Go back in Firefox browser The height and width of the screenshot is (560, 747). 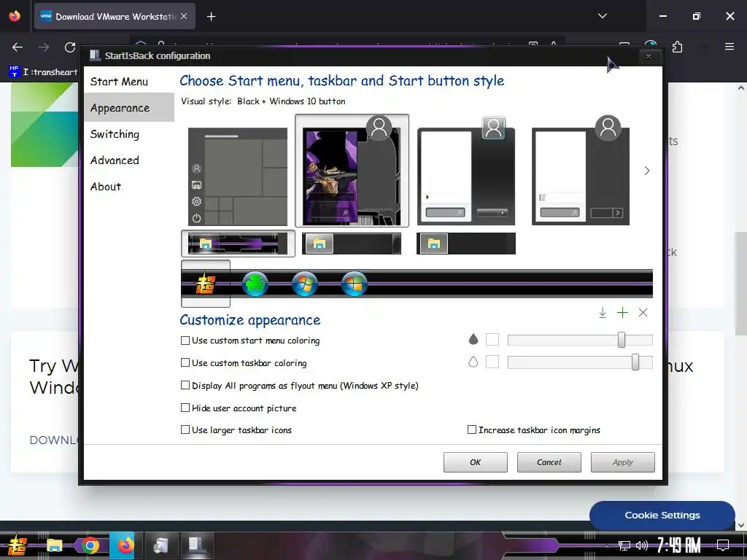pyautogui.click(x=18, y=47)
